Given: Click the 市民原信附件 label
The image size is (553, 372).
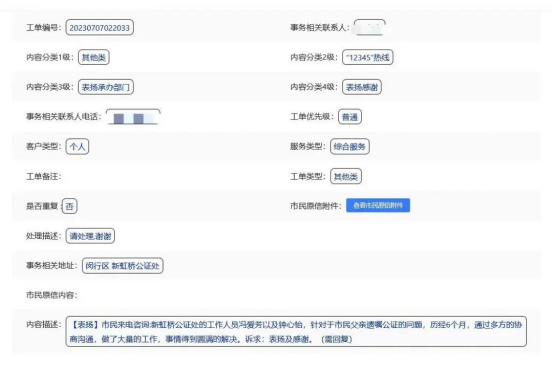Looking at the screenshot, I should click(316, 206).
